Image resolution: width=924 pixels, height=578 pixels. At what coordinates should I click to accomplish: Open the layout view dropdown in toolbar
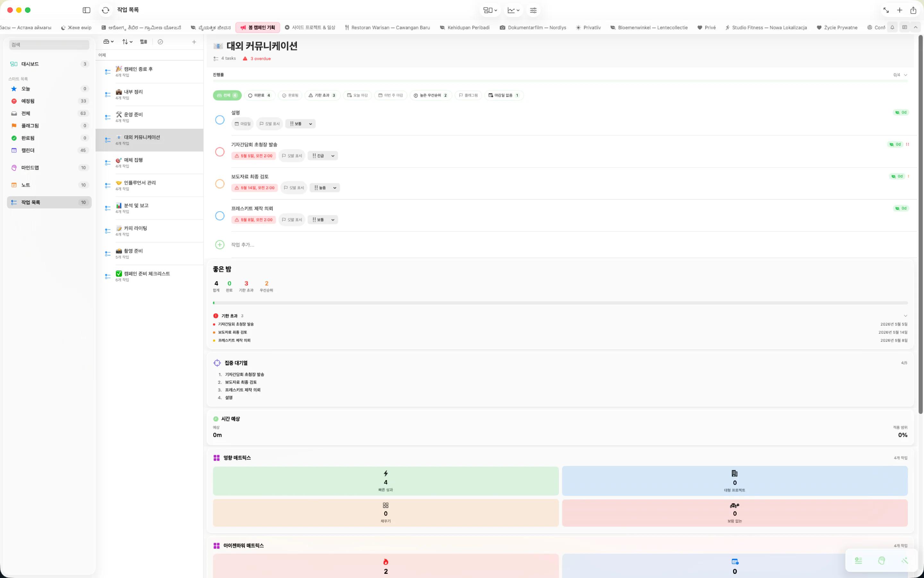(490, 10)
